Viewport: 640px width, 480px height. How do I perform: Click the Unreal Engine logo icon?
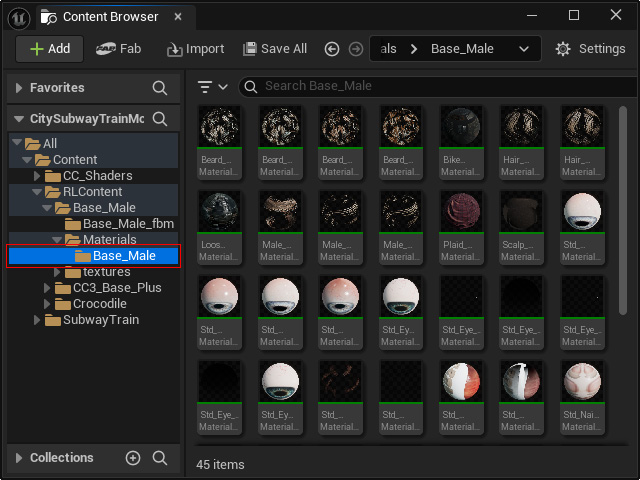click(19, 18)
